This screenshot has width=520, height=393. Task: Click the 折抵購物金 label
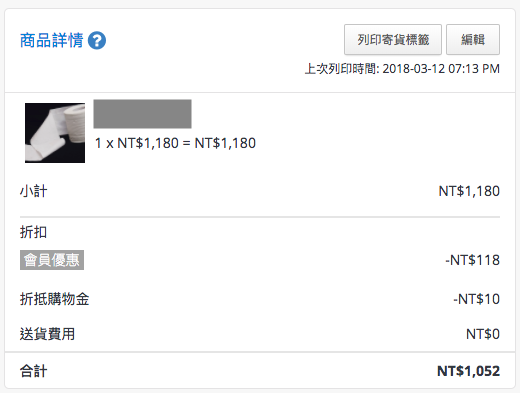(54, 299)
